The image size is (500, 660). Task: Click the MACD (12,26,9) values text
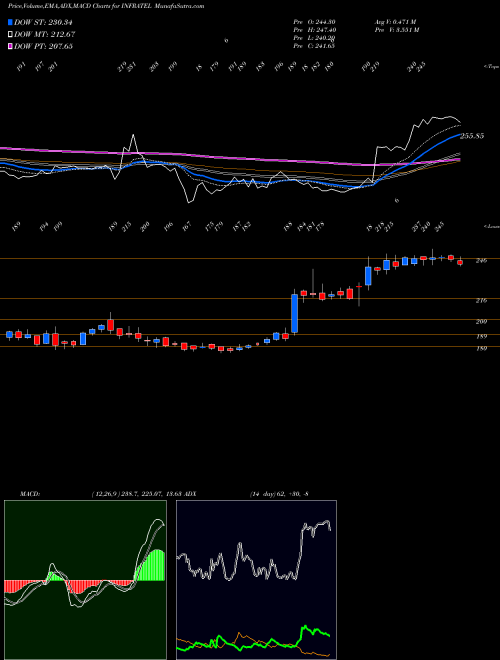click(x=136, y=494)
